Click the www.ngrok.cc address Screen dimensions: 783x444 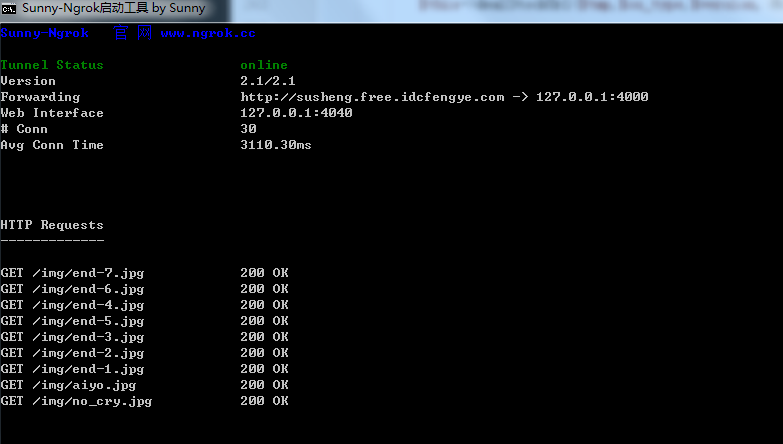pyautogui.click(x=208, y=33)
